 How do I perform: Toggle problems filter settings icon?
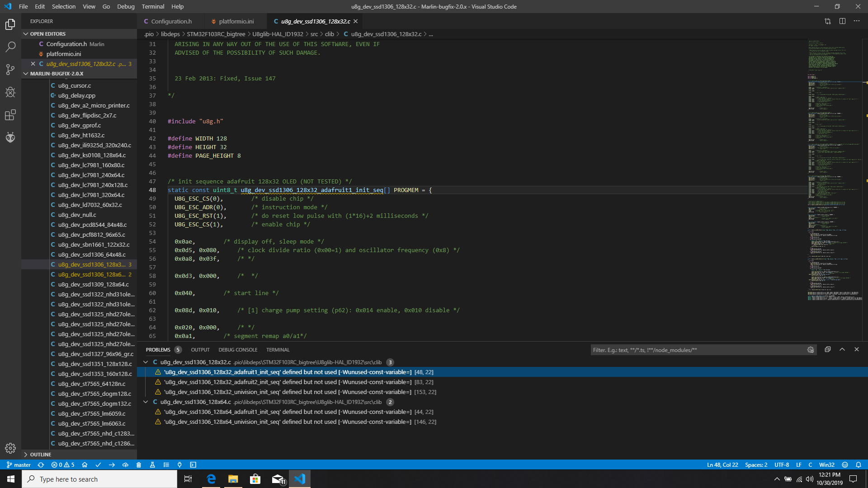click(x=810, y=350)
